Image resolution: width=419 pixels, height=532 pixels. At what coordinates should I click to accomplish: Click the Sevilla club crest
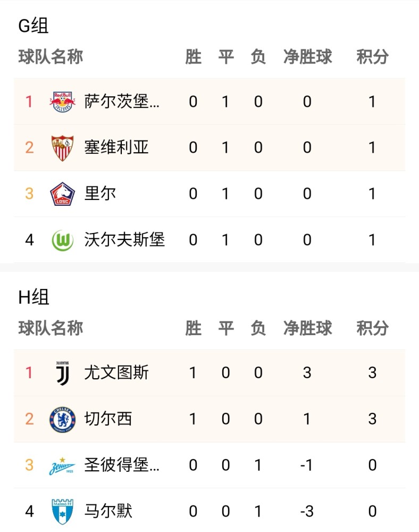click(x=62, y=148)
